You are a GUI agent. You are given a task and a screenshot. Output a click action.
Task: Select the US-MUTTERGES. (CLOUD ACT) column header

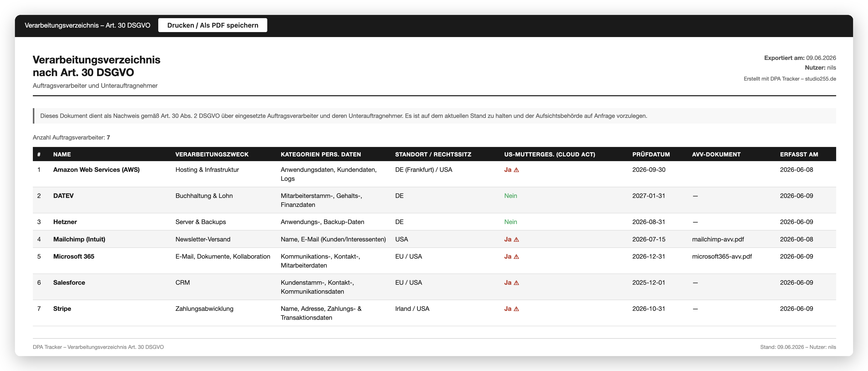(549, 154)
